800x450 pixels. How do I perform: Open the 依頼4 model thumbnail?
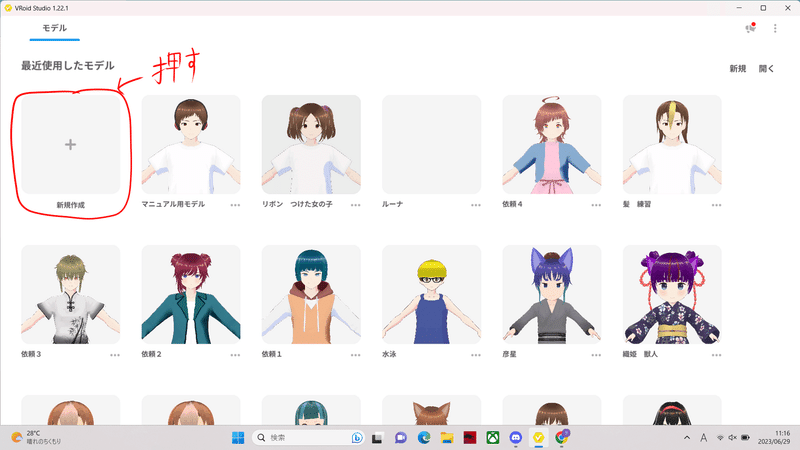[552, 144]
